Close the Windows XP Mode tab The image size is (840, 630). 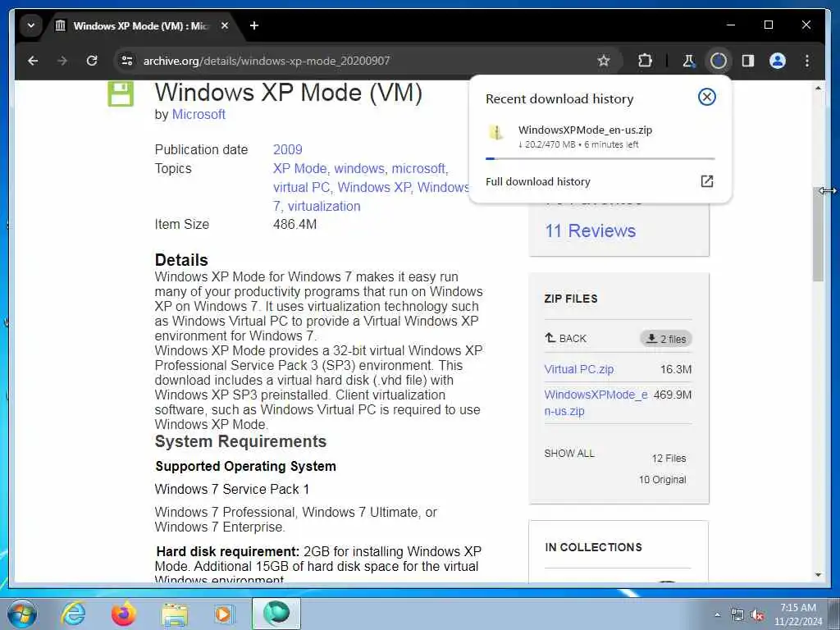(225, 25)
